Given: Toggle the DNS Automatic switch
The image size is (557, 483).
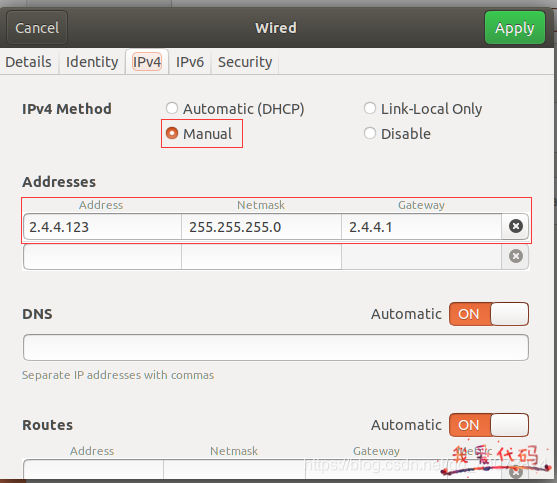Looking at the screenshot, I should [489, 314].
